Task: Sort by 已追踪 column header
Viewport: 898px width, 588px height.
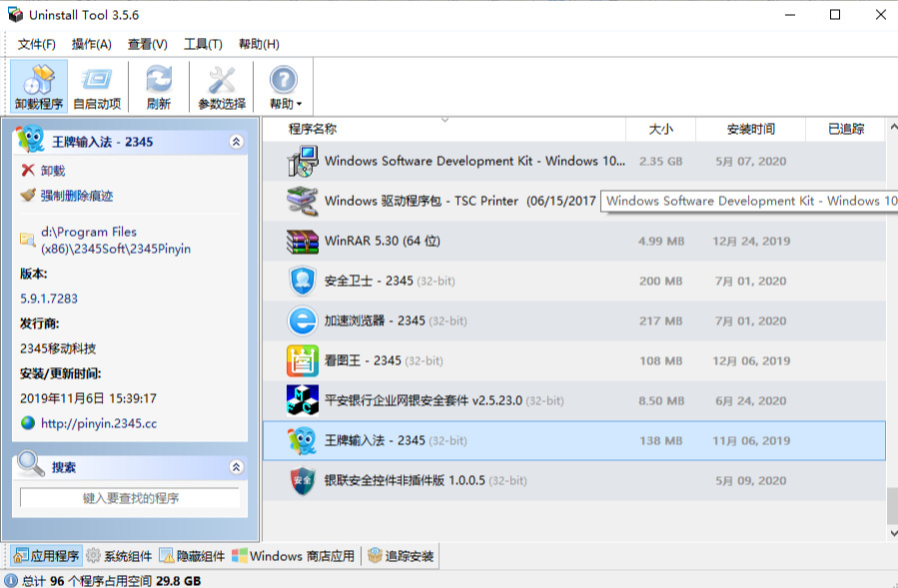Action: pos(845,129)
